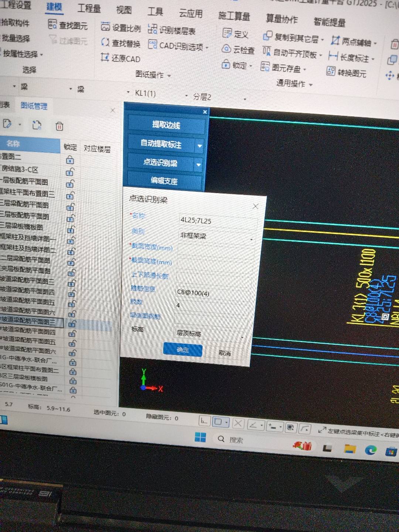Viewport: 399px width, 532px height.
Task: Click the 识别楼层表 recognize floor table tool
Action: [x=172, y=30]
